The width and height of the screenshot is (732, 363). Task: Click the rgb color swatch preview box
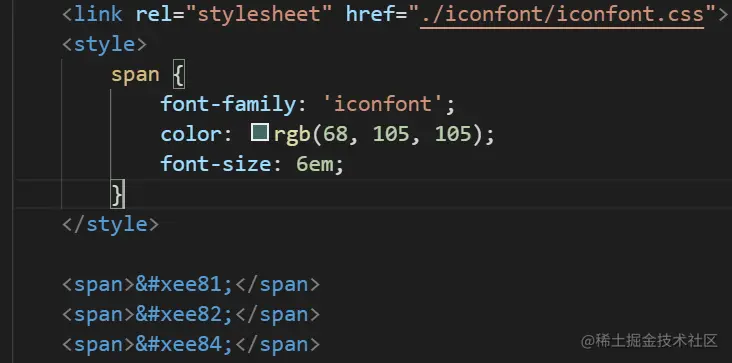(x=260, y=133)
